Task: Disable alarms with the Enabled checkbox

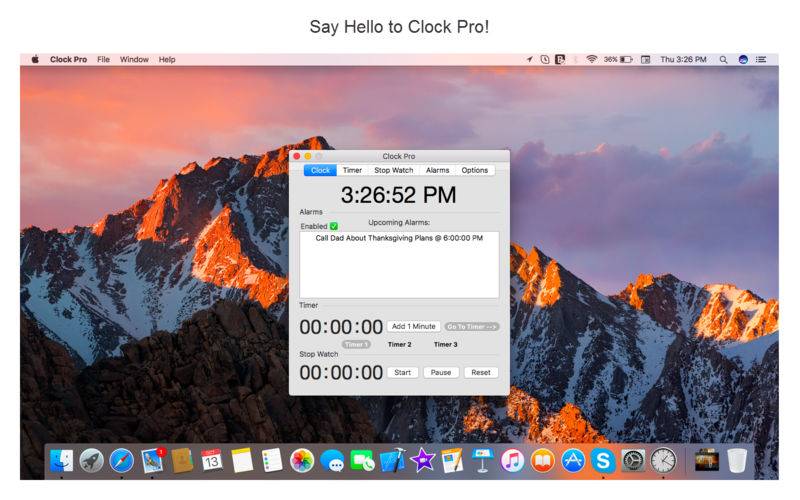Action: [x=334, y=226]
